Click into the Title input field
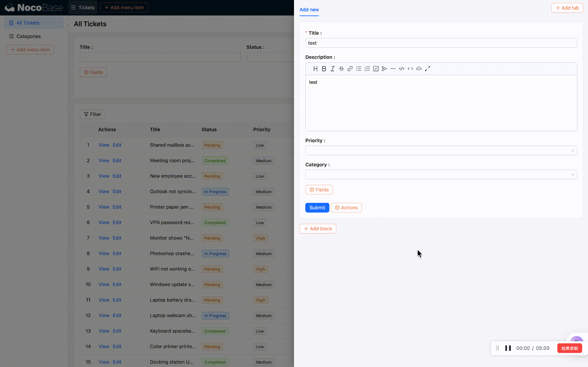The width and height of the screenshot is (588, 367). (x=441, y=43)
